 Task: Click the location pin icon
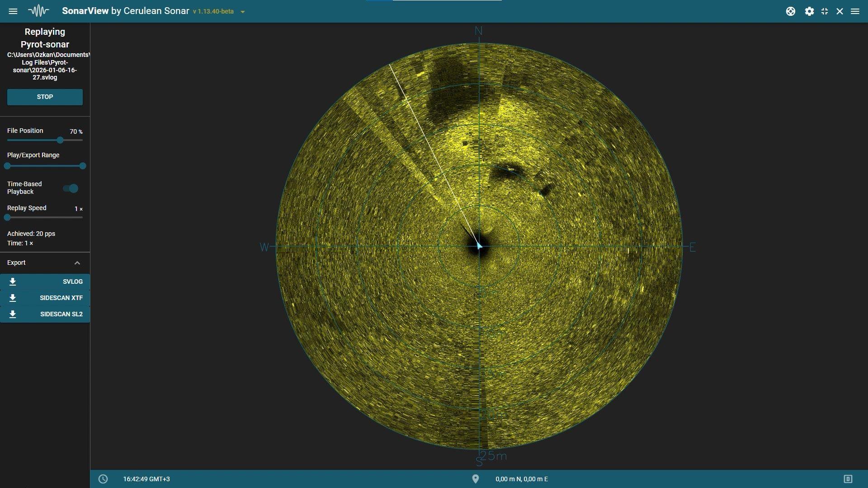pyautogui.click(x=475, y=479)
